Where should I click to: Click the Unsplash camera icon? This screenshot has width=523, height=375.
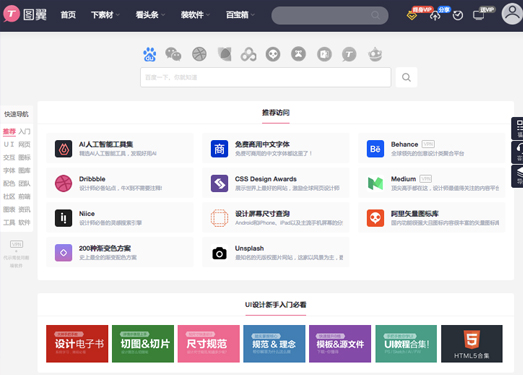219,253
